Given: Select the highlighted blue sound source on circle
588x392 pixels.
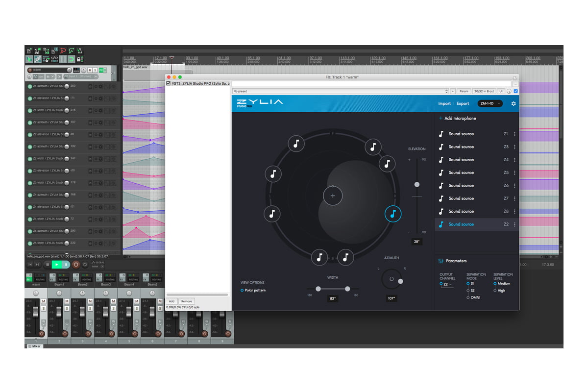Looking at the screenshot, I should coord(393,214).
